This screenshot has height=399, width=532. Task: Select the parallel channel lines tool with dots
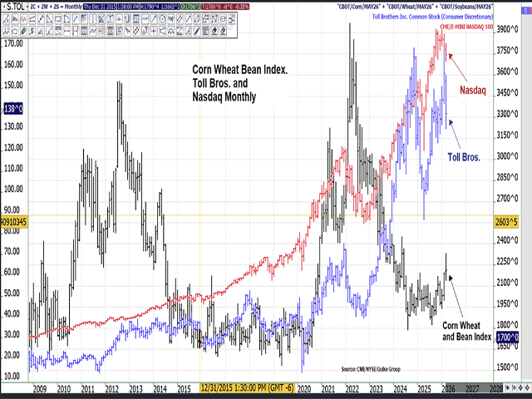click(x=32, y=19)
